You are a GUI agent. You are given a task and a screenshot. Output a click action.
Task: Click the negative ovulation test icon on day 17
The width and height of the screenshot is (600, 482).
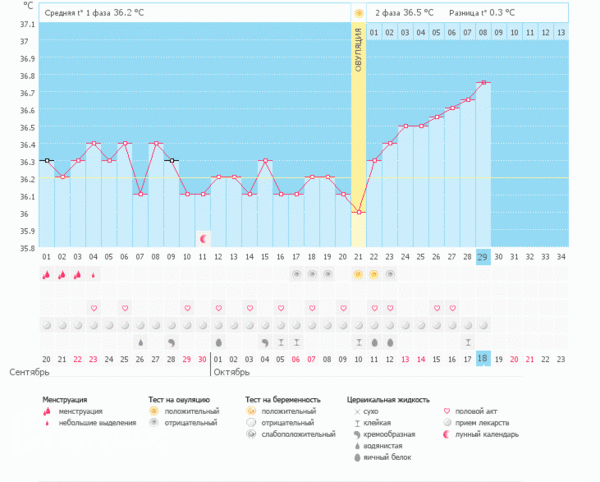(296, 274)
